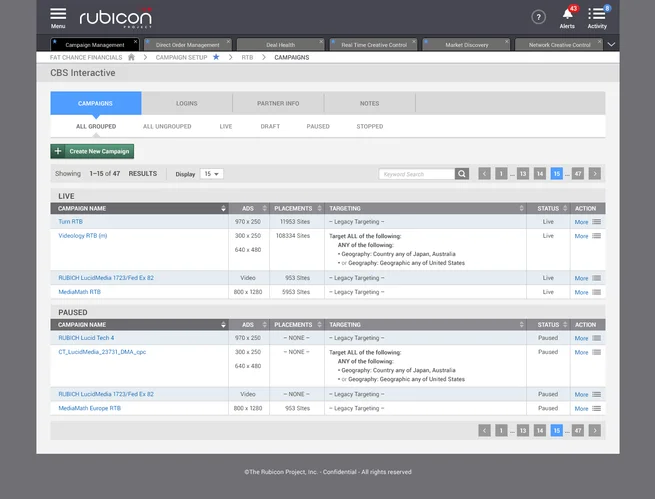Go to next page in bottom pagination
Image resolution: width=655 pixels, height=499 pixels.
pos(595,430)
